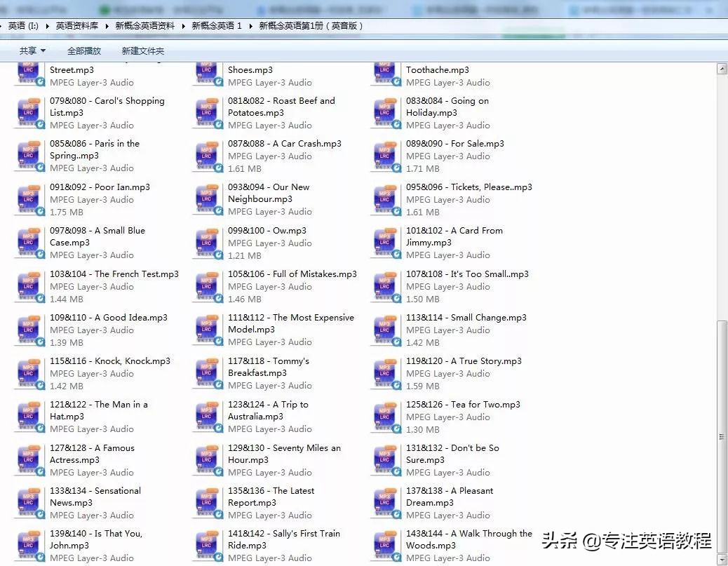Click Toothache.mp3 file name
Screen dimensions: 728x566
click(x=438, y=70)
